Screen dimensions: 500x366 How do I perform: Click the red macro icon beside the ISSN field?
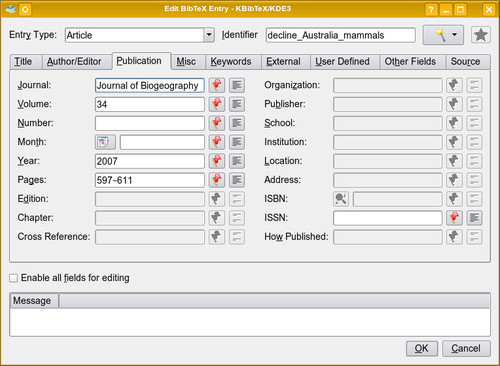(454, 218)
